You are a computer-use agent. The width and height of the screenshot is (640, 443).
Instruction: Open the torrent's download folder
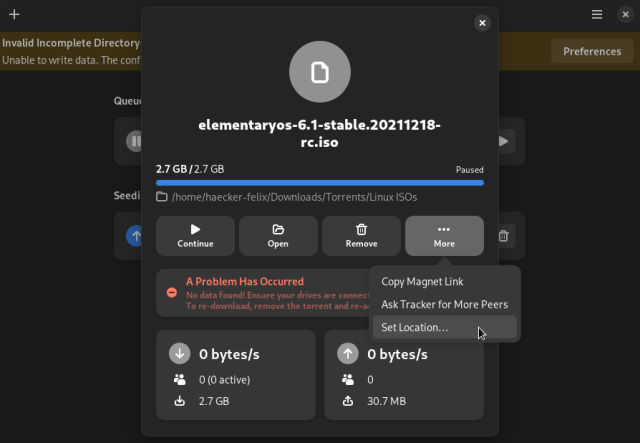click(278, 236)
